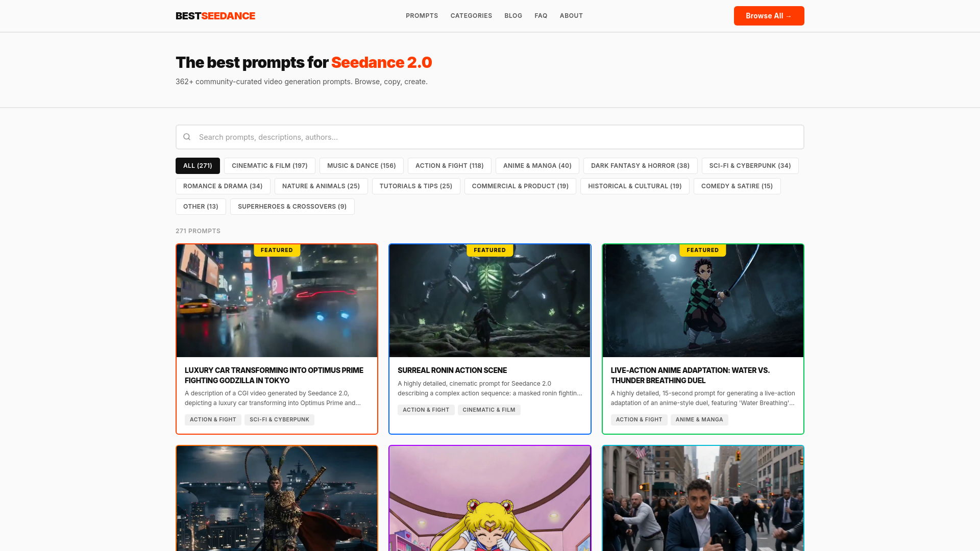Go to the BLOG page
This screenshot has height=551, width=980.
[513, 16]
